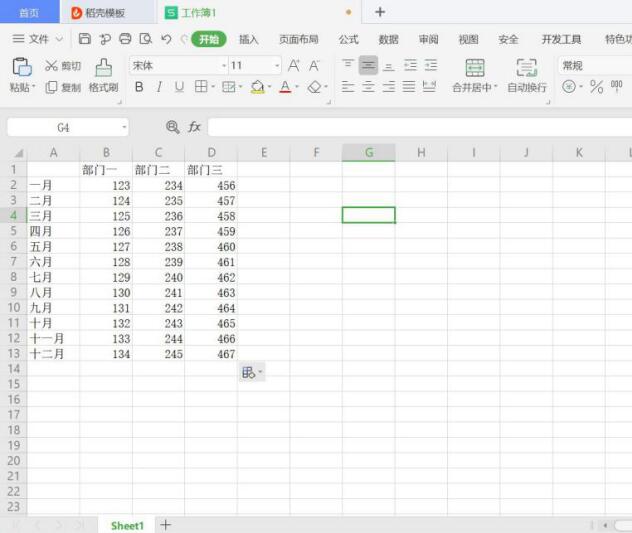Click the font color red A swatch
The width and height of the screenshot is (632, 533).
(x=284, y=87)
